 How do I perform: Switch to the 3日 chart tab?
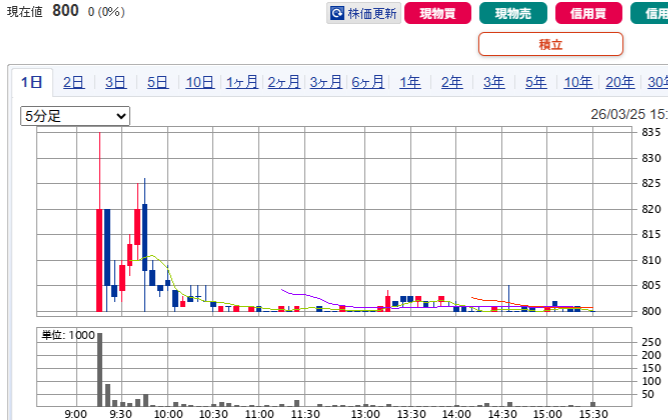tap(115, 83)
